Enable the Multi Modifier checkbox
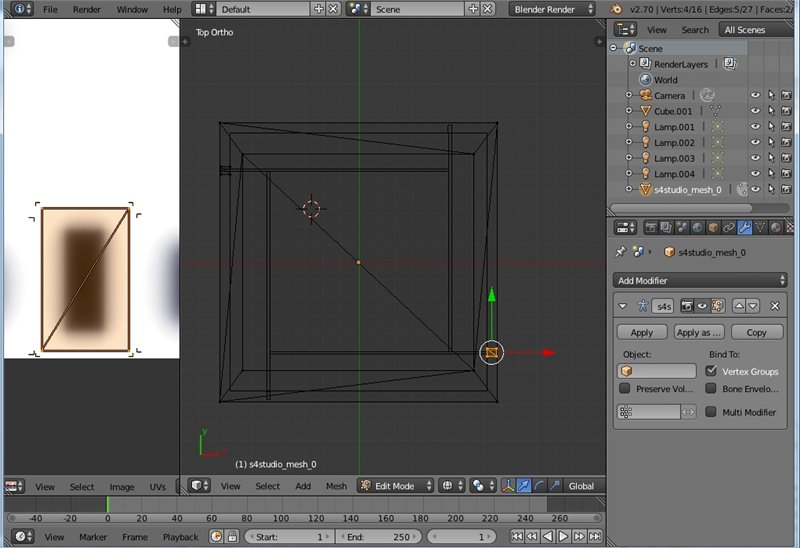800x548 pixels. pyautogui.click(x=711, y=412)
